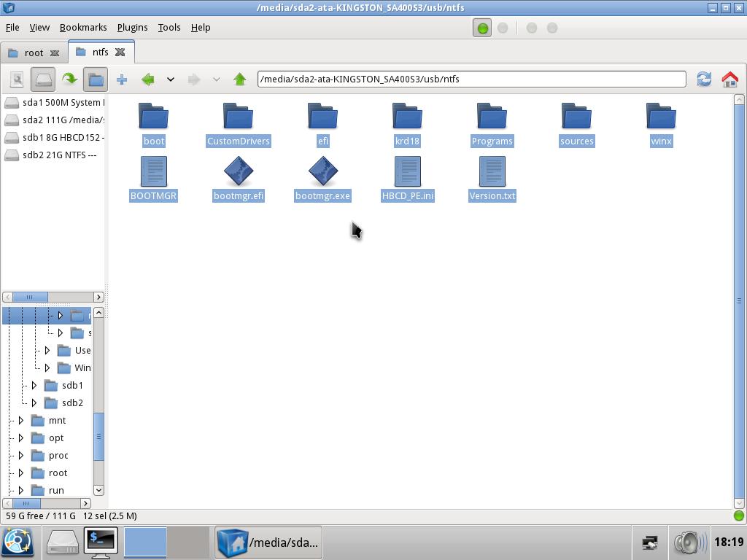Toggle the folder tree panel button
This screenshot has height=560, width=747.
tap(96, 79)
